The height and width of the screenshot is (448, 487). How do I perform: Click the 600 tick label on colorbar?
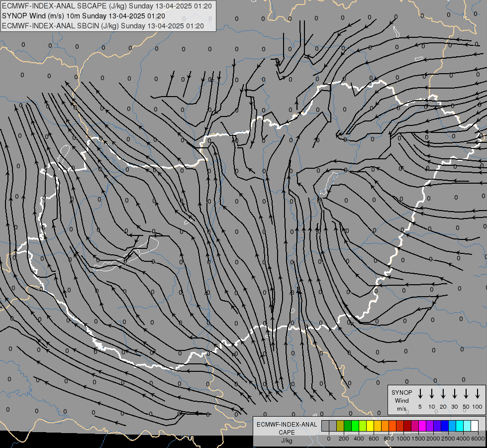(x=374, y=439)
